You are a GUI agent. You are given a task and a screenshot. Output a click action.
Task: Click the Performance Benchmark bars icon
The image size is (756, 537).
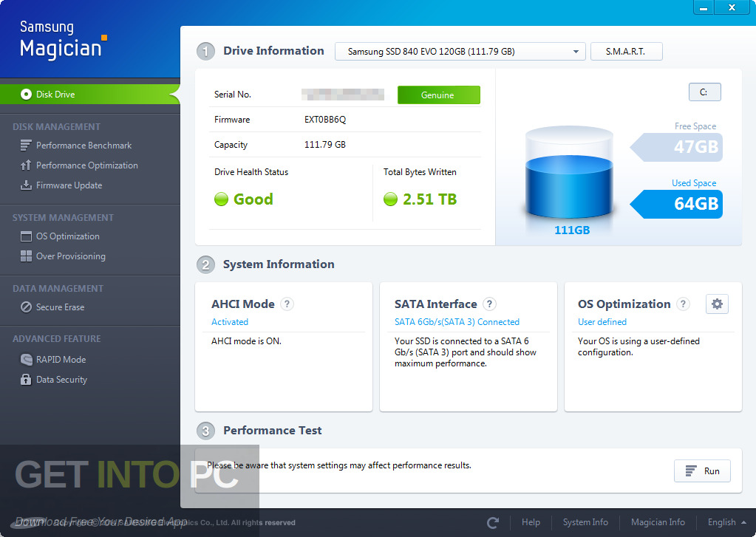(26, 145)
